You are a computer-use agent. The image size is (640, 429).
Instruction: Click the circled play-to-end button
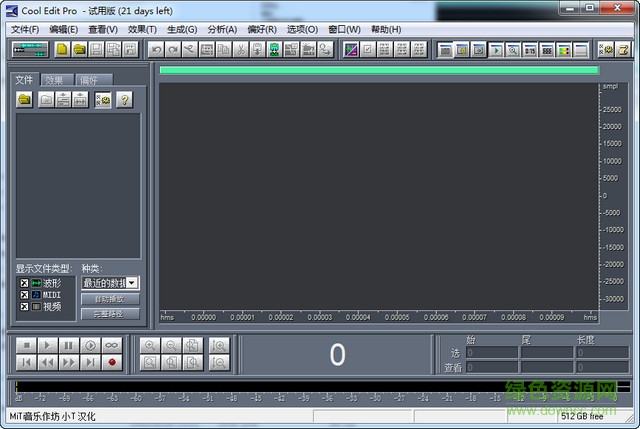pyautogui.click(x=91, y=345)
